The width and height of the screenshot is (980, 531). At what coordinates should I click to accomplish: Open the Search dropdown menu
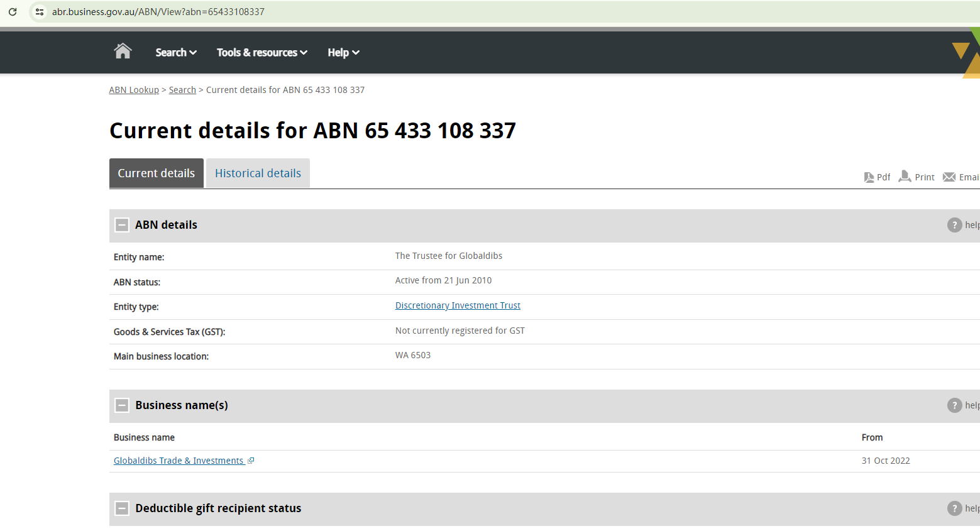pyautogui.click(x=176, y=53)
